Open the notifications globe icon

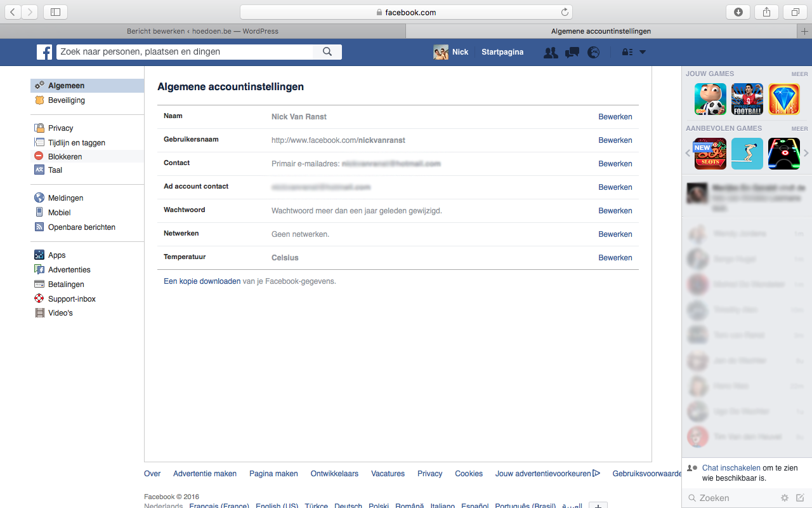(594, 53)
